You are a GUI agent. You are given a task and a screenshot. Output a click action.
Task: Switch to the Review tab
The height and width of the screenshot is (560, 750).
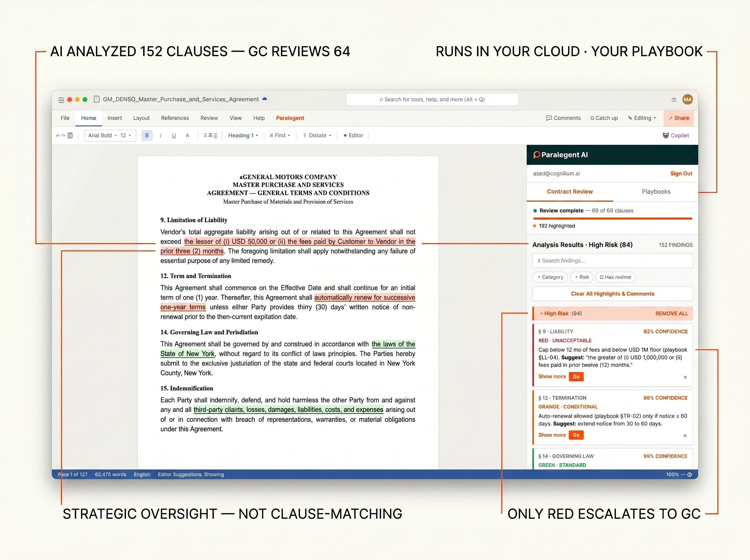209,118
